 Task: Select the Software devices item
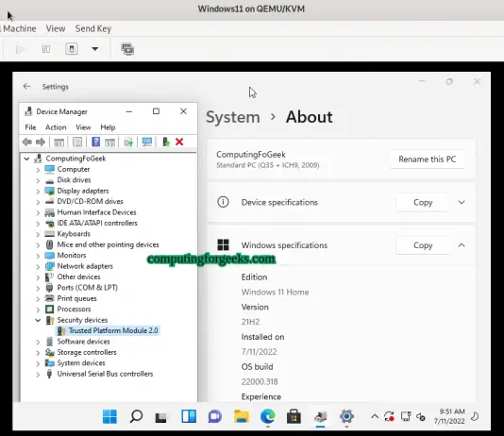click(x=83, y=342)
